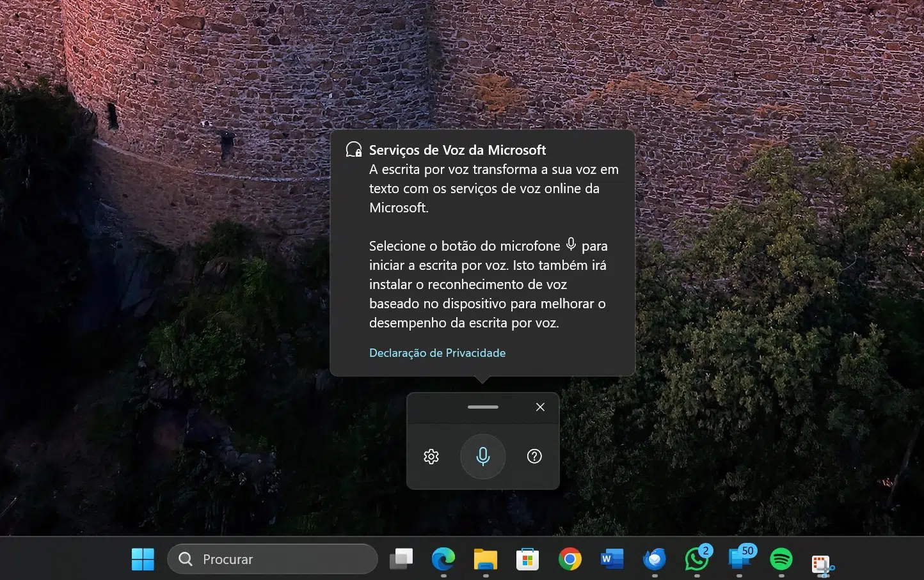This screenshot has width=924, height=580.
Task: Grab the voice typing panel drag handle
Action: [x=483, y=407]
